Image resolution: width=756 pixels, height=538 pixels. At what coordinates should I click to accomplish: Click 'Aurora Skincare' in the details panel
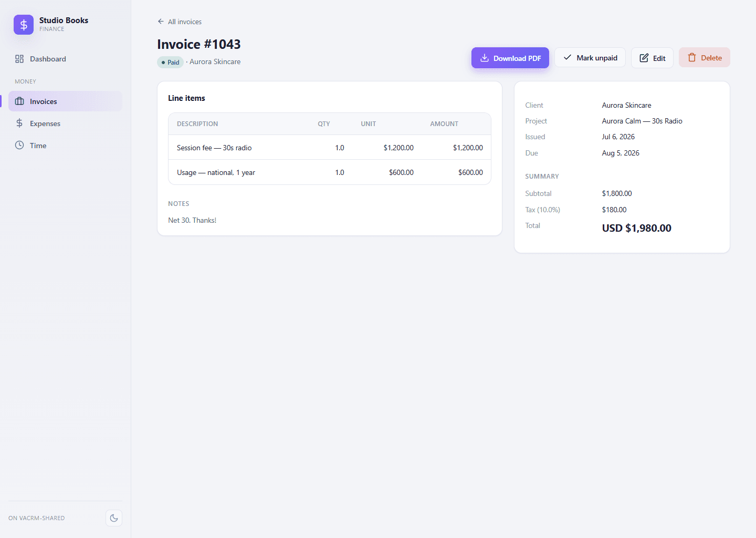coord(627,105)
